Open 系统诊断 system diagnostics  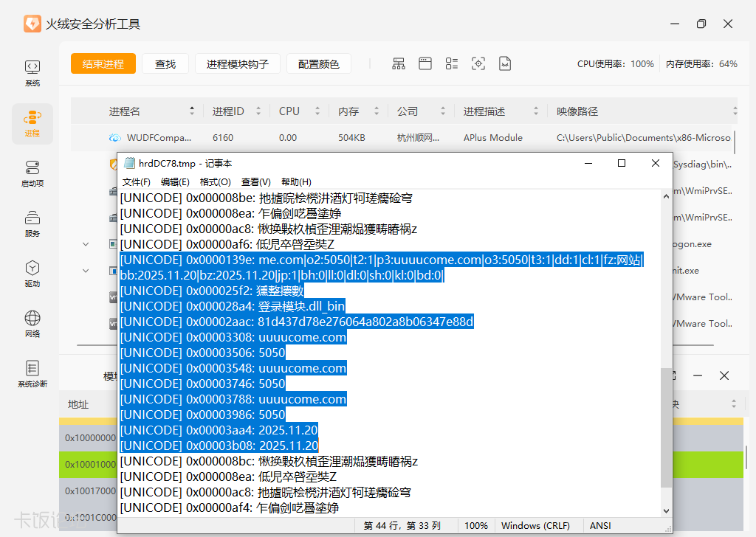tap(32, 374)
